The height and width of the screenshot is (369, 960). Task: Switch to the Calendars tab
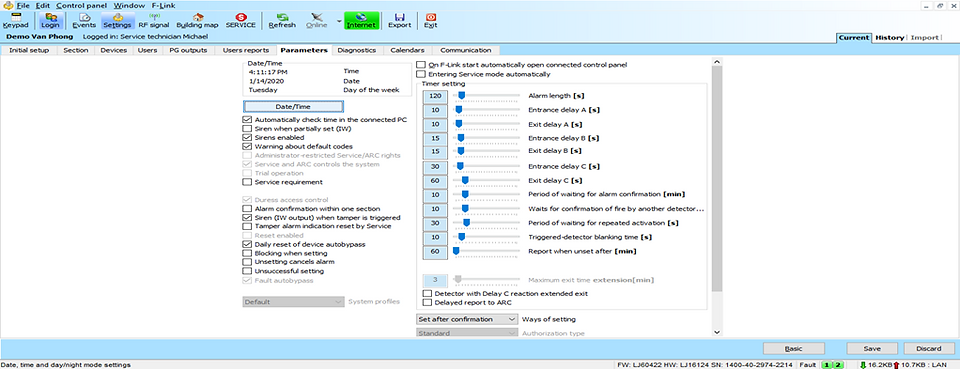coord(407,50)
